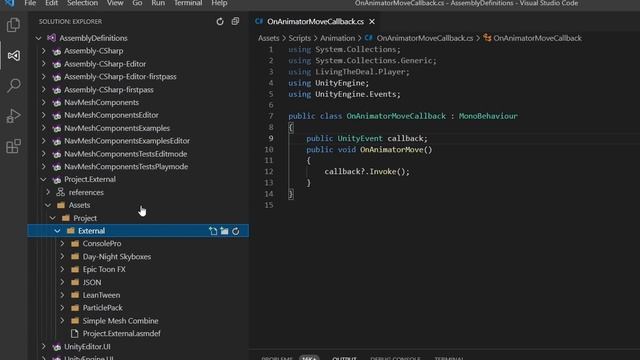640x360 pixels.
Task: Open the Search view in activity bar
Action: 13,86
